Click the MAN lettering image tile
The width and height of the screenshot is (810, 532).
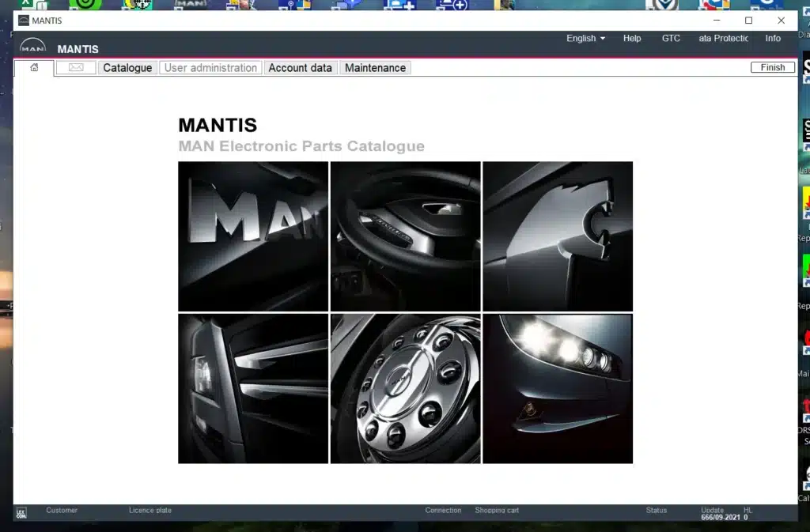pyautogui.click(x=253, y=236)
